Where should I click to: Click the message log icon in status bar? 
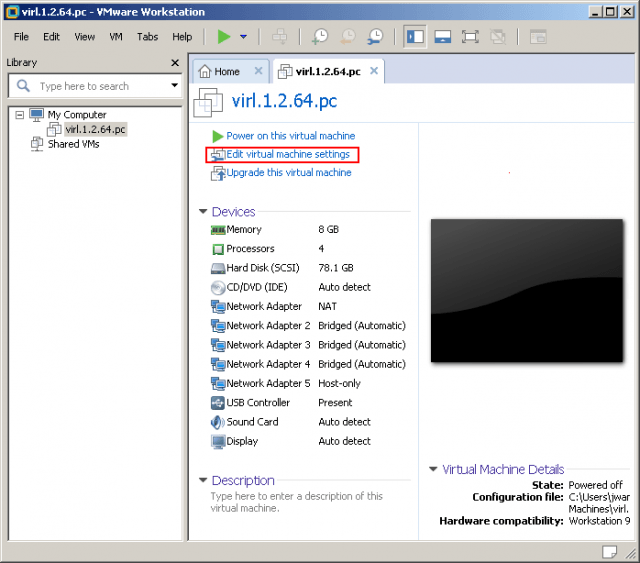[x=610, y=552]
